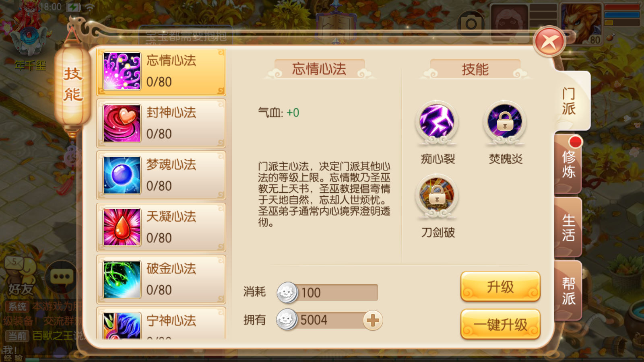Close the skill panel

[549, 41]
